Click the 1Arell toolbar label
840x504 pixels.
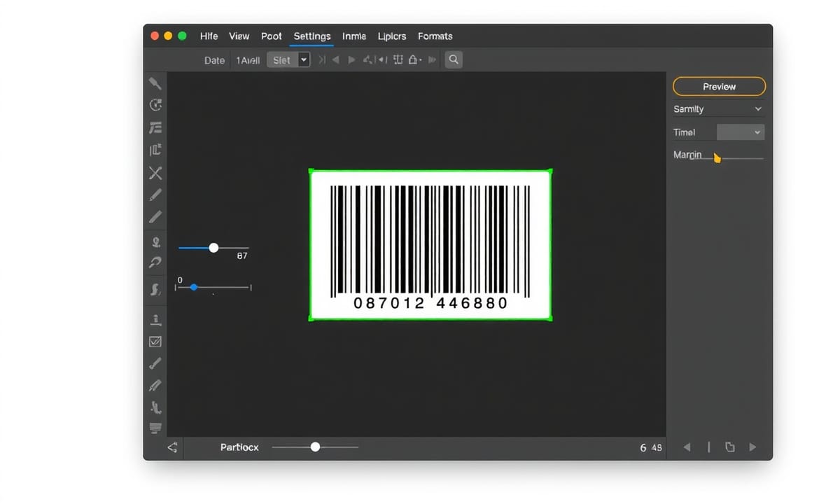coord(248,60)
